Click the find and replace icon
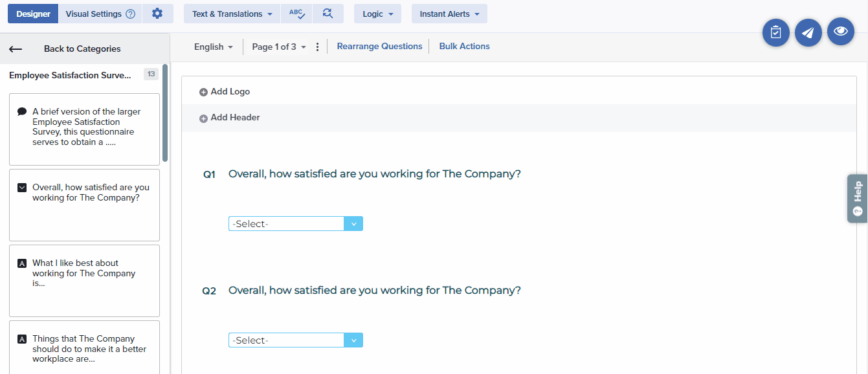Screen dimensions: 868x374 pyautogui.click(x=328, y=14)
